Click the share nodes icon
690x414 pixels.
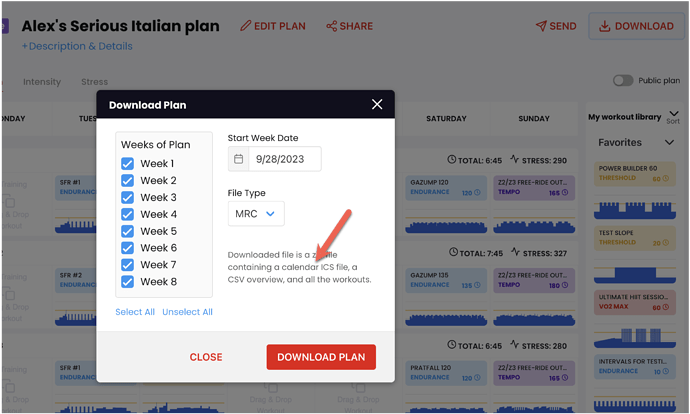click(331, 26)
